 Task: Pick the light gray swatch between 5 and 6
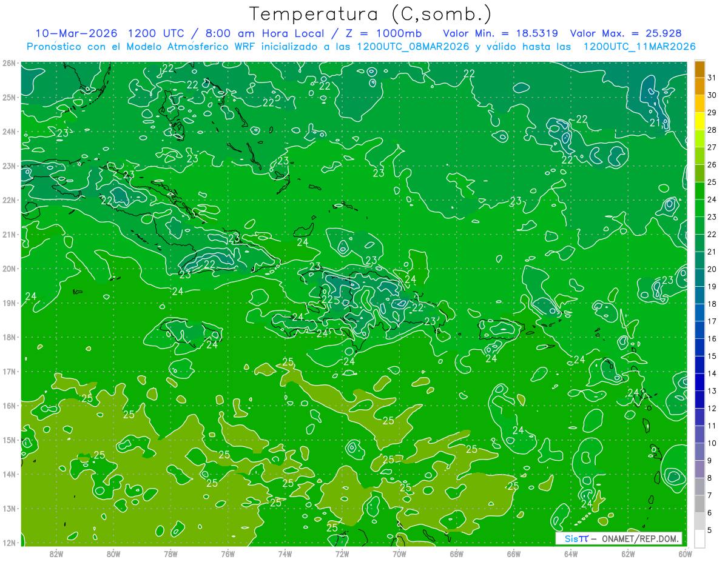(x=699, y=521)
